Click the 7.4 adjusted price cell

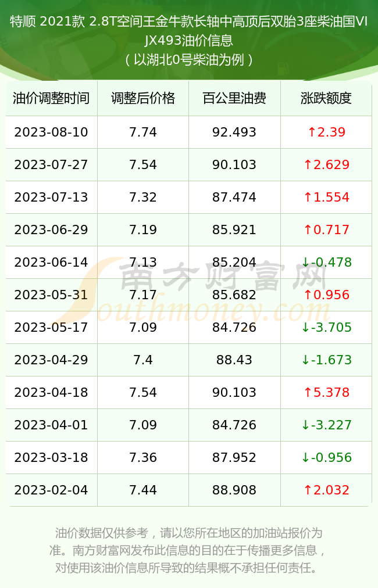(143, 360)
